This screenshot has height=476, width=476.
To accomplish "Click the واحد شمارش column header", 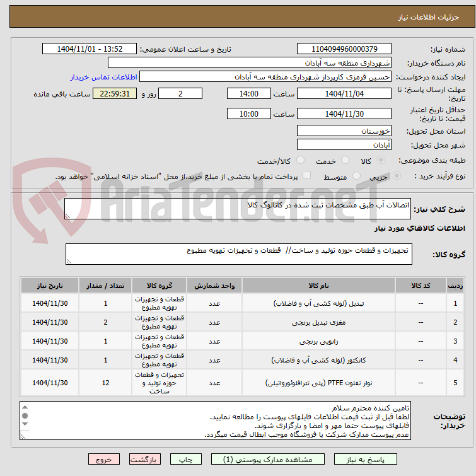I will [x=214, y=286].
